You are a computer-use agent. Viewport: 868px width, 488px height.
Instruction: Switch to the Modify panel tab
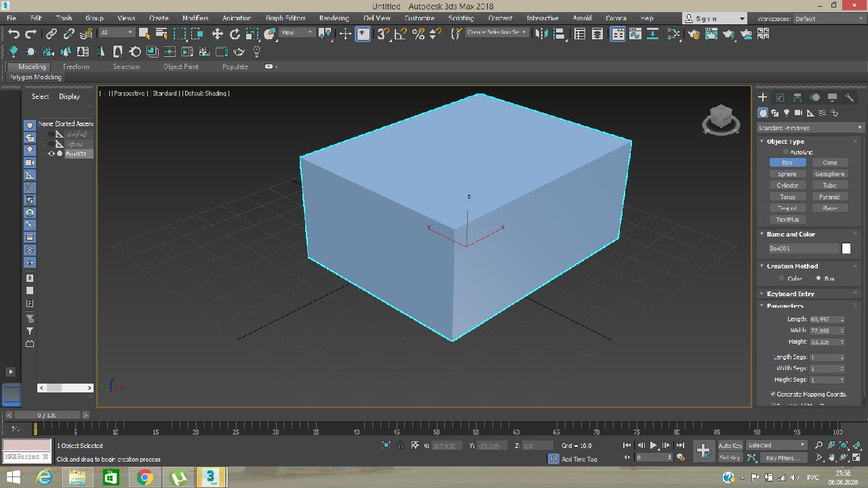coord(780,98)
